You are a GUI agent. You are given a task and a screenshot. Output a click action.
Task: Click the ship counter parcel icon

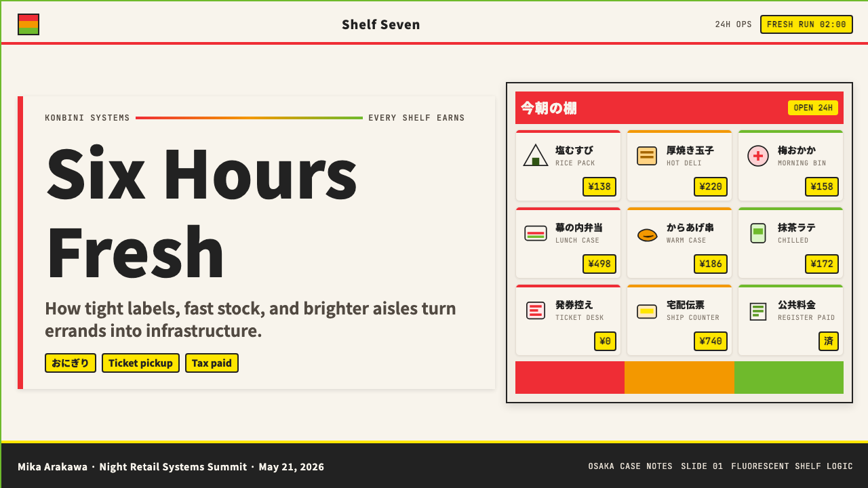click(x=647, y=311)
